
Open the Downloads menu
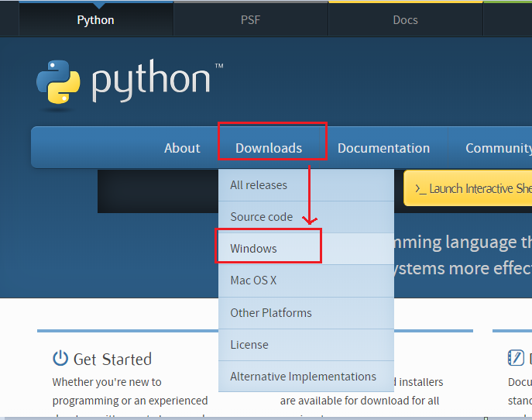(269, 148)
